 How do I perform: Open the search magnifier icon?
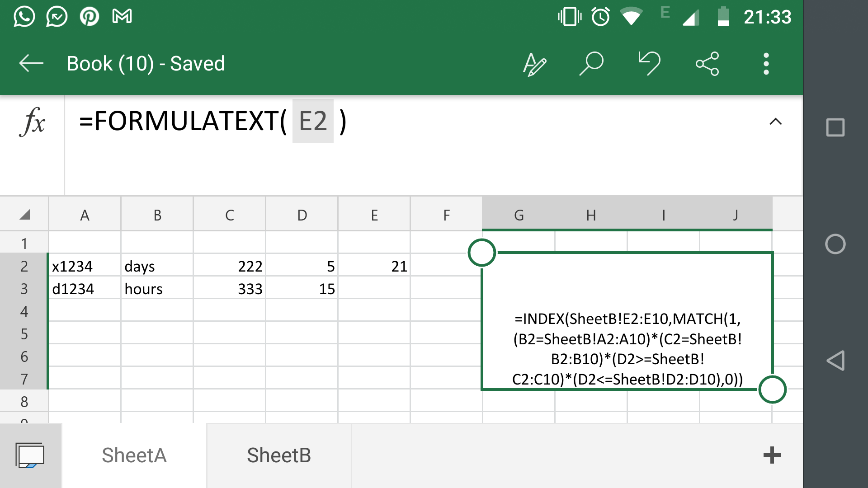[591, 63]
